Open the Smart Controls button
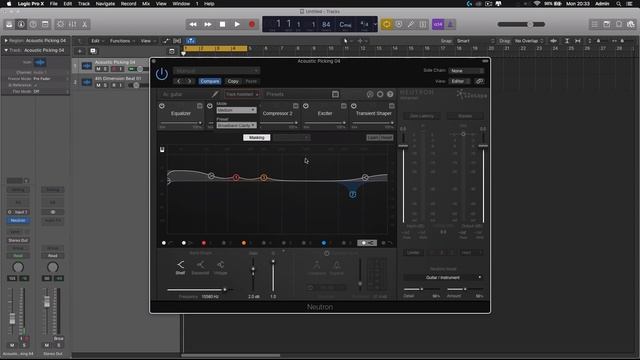Image resolution: width=640 pixels, height=360 pixels. pyautogui.click(x=60, y=24)
